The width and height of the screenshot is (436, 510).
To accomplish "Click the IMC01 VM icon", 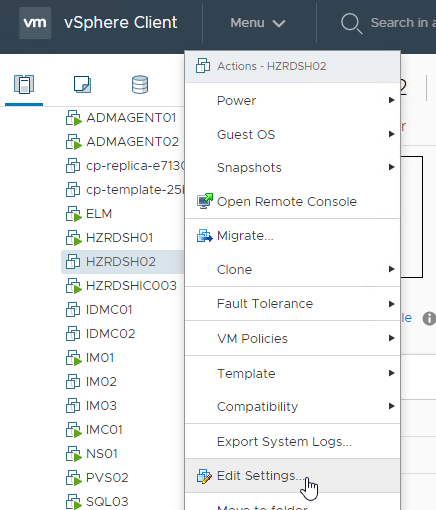I will pos(73,430).
